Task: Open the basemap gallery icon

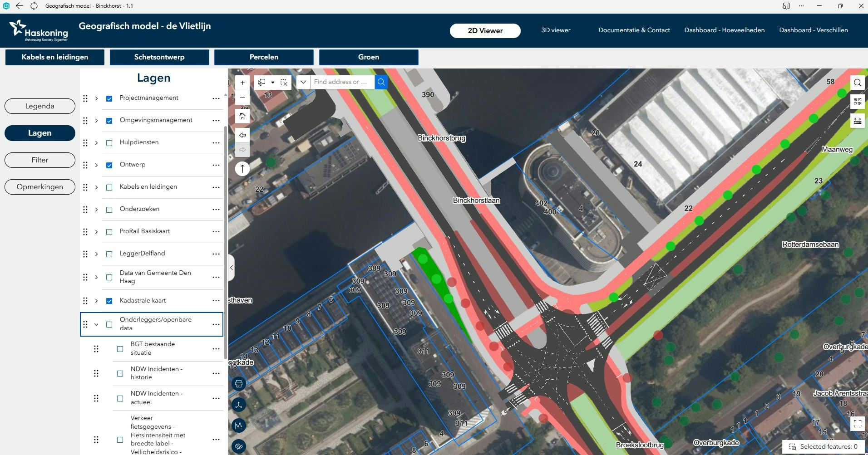Action: [x=858, y=102]
